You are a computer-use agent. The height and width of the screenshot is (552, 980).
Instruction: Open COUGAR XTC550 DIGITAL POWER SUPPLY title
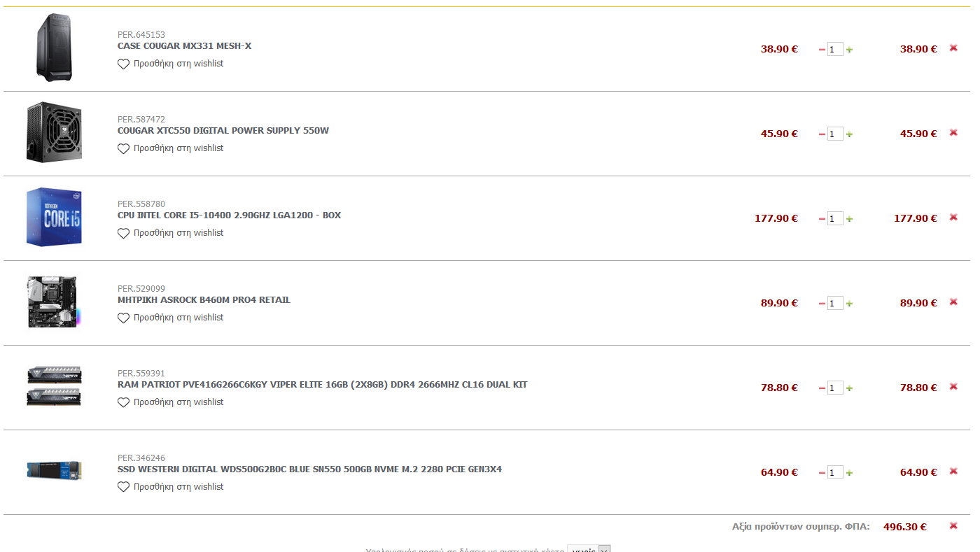pyautogui.click(x=223, y=131)
